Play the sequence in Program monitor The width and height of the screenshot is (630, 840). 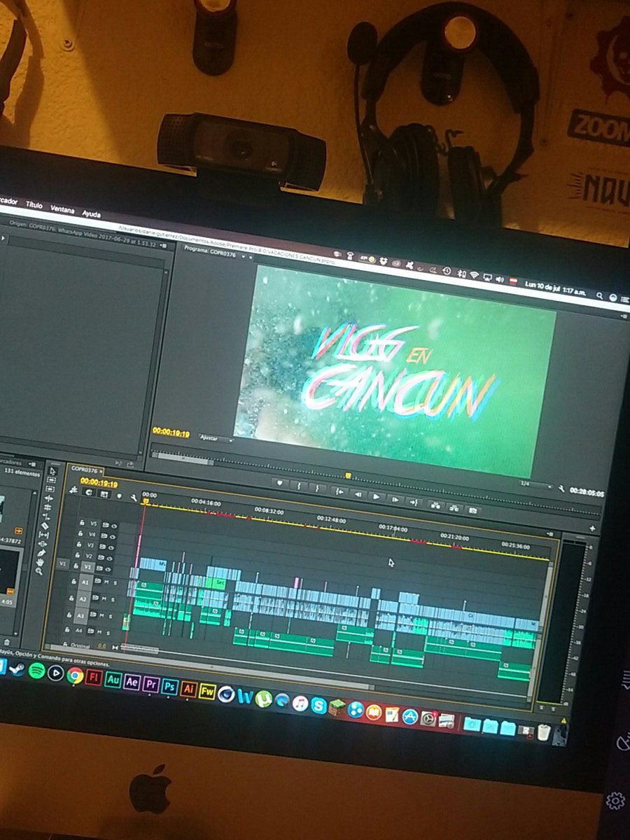[377, 497]
